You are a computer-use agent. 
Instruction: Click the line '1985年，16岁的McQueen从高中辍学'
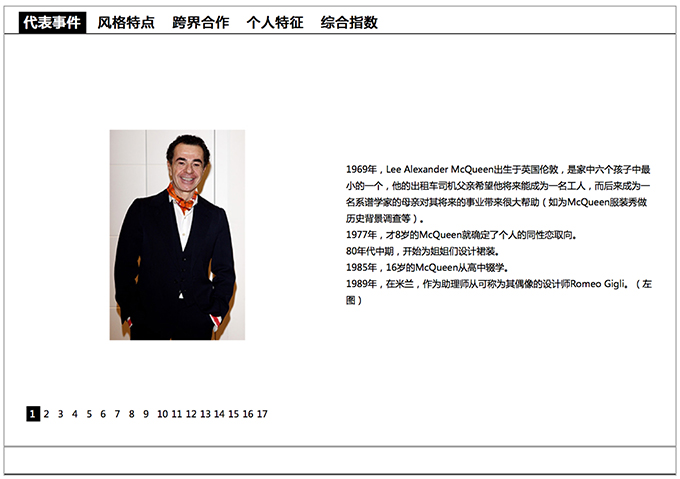(x=427, y=267)
